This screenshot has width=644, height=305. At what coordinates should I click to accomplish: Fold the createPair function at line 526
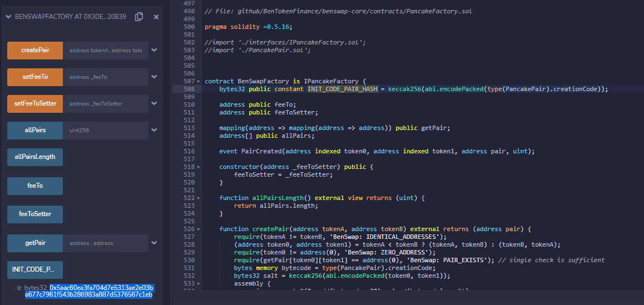coord(199,229)
